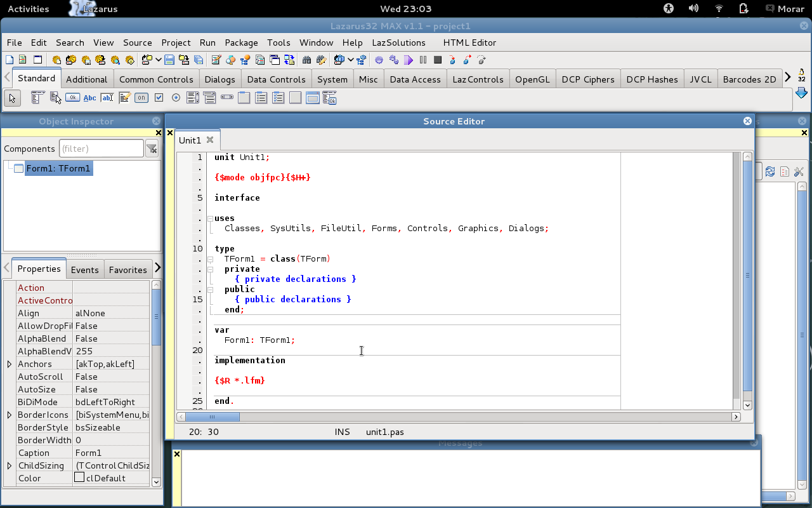Open the View Forms dropdown arrow
This screenshot has height=508, width=812.
[x=351, y=60]
